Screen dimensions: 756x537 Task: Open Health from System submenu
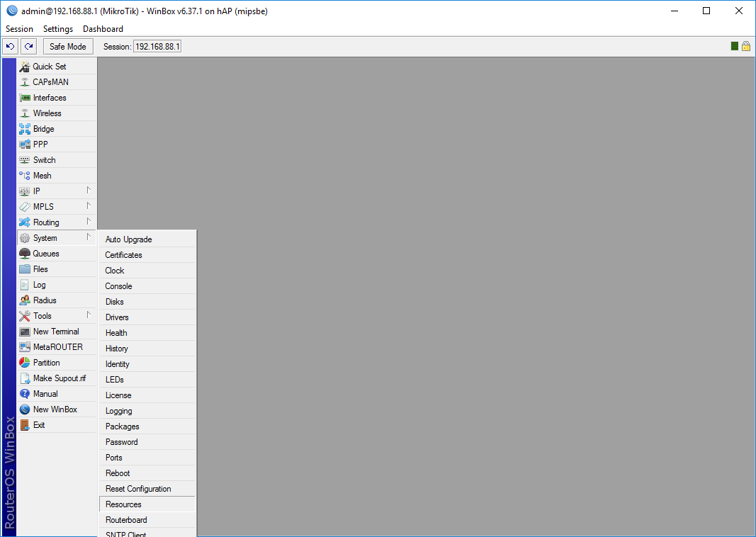[147, 333]
